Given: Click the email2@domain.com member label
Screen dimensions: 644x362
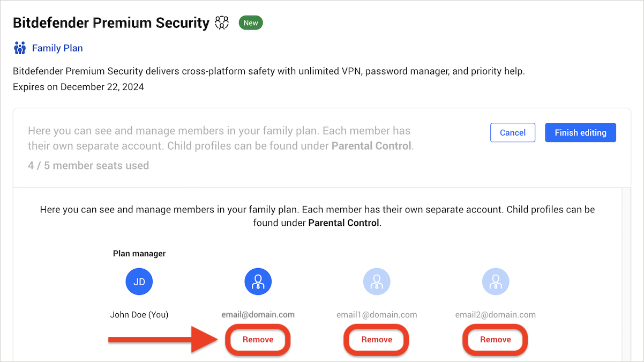Looking at the screenshot, I should pyautogui.click(x=496, y=315).
